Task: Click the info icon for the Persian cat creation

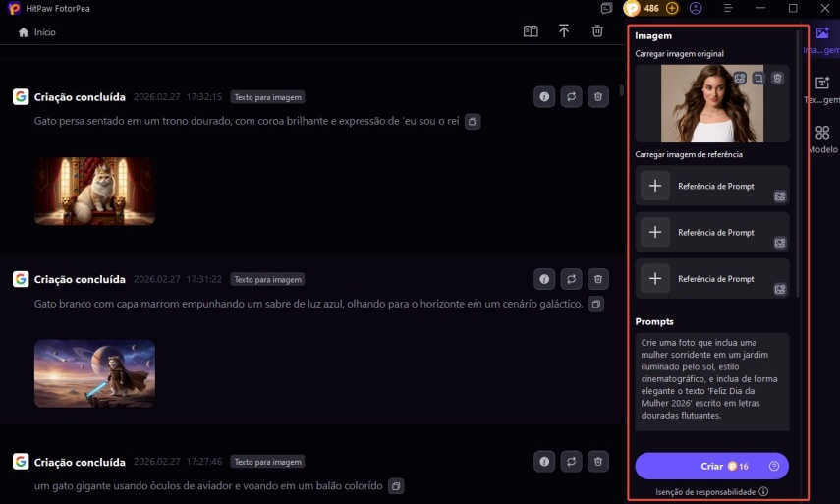Action: pos(543,96)
